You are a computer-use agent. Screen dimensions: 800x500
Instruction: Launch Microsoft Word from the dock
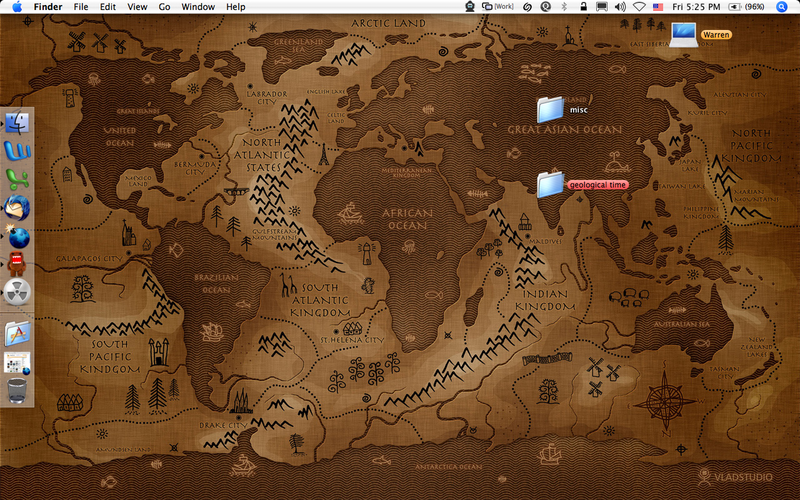pyautogui.click(x=17, y=151)
